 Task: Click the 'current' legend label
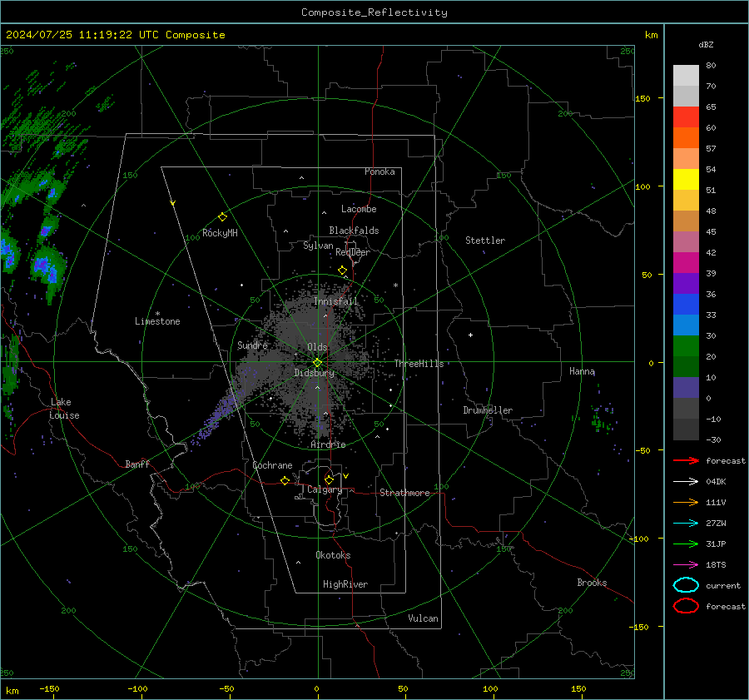click(x=722, y=585)
